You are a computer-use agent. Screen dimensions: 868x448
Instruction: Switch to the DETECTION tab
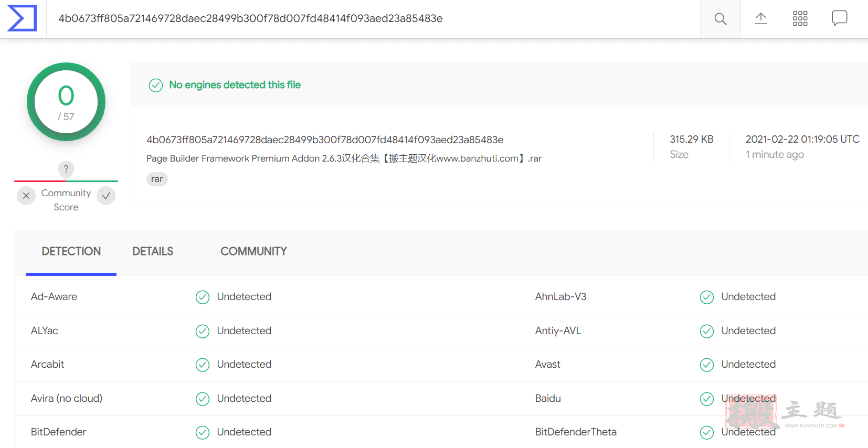click(71, 252)
